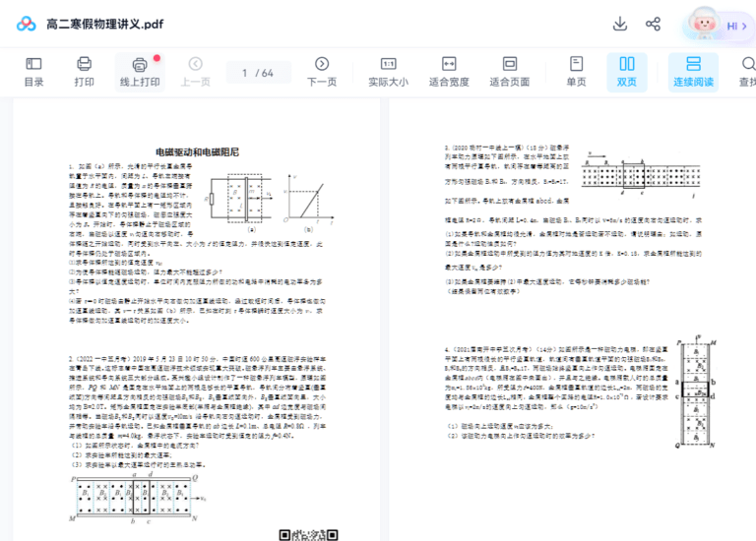Open the 目录 table of contents panel
This screenshot has height=541, width=756.
(x=33, y=72)
